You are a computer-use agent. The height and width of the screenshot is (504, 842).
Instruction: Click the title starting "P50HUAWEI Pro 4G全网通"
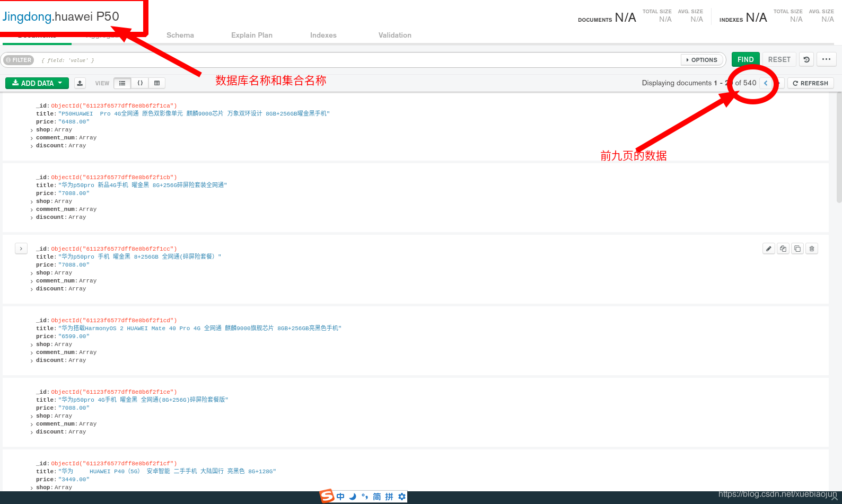(x=194, y=114)
